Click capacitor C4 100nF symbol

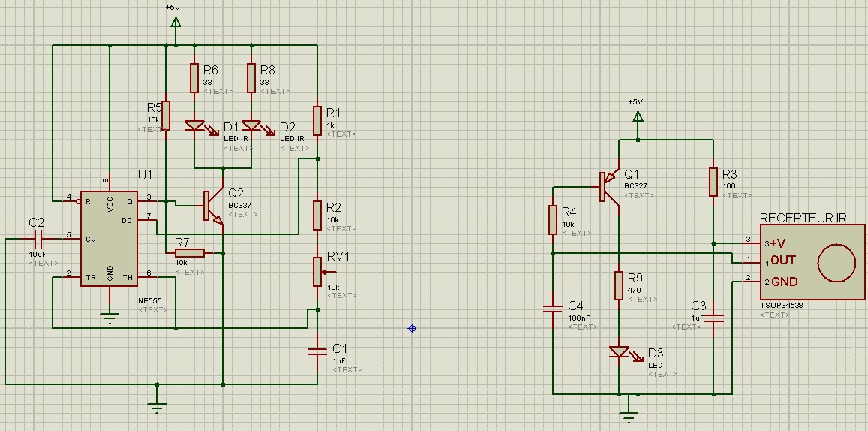[553, 308]
